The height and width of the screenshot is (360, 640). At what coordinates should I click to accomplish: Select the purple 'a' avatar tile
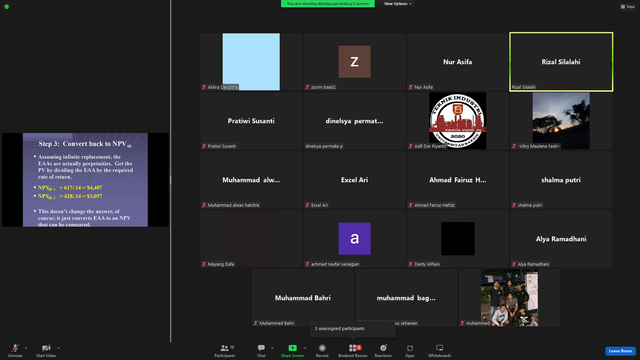(x=354, y=239)
